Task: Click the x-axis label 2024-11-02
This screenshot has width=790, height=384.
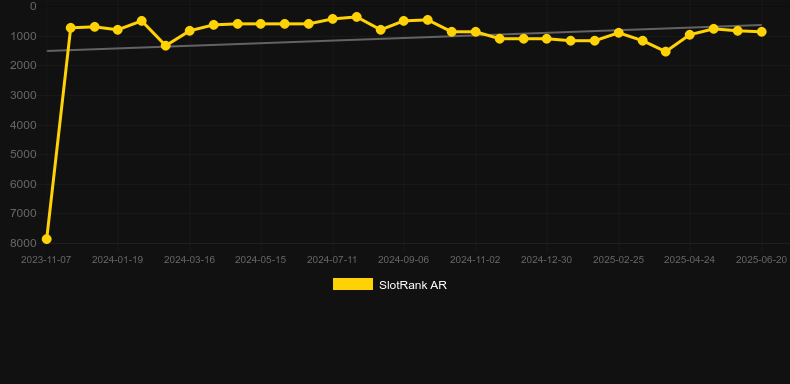Action: click(x=475, y=260)
